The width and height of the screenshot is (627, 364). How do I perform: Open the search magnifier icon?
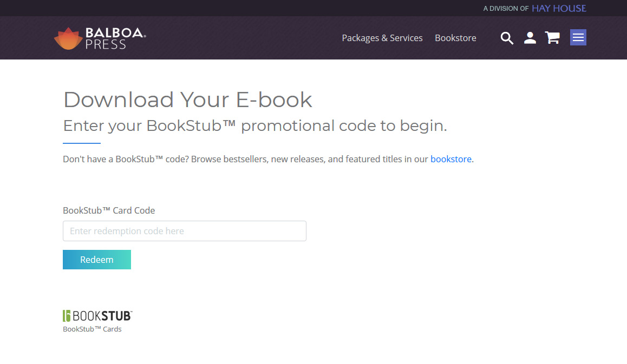[507, 38]
